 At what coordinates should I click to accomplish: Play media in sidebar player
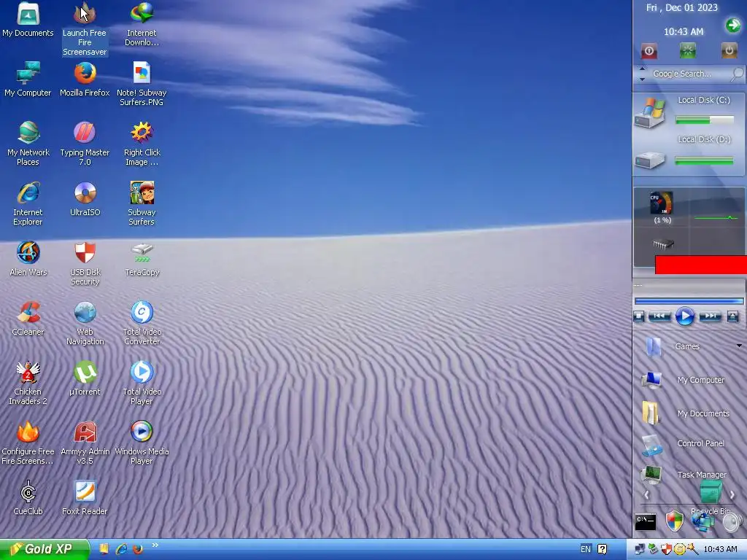(684, 316)
